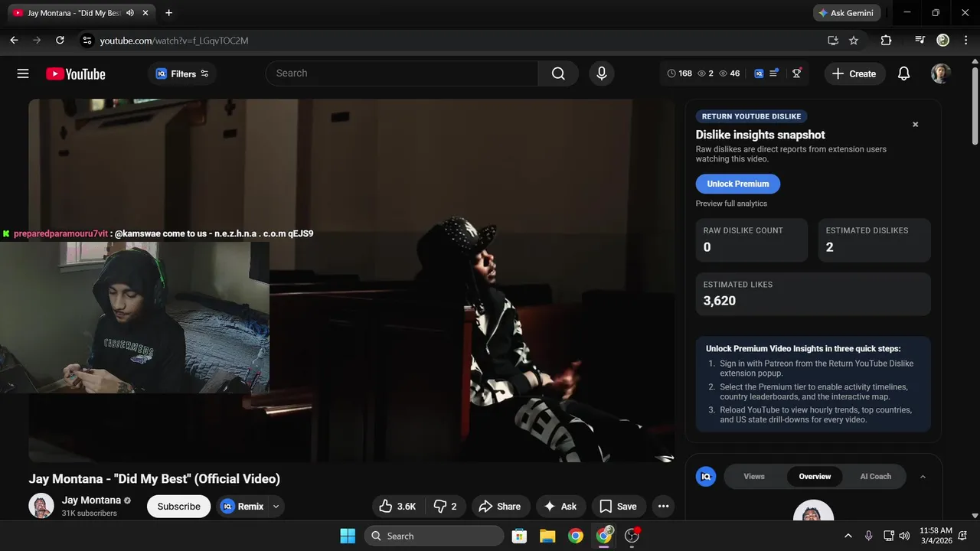
Task: Click the Ask button below video
Action: pyautogui.click(x=560, y=506)
